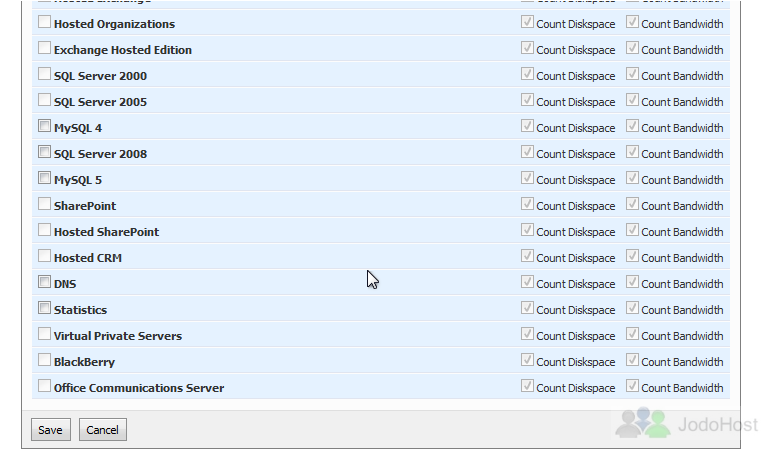776x450 pixels.
Task: Toggle Count Diskspace for Office Communications Server
Action: tap(527, 386)
